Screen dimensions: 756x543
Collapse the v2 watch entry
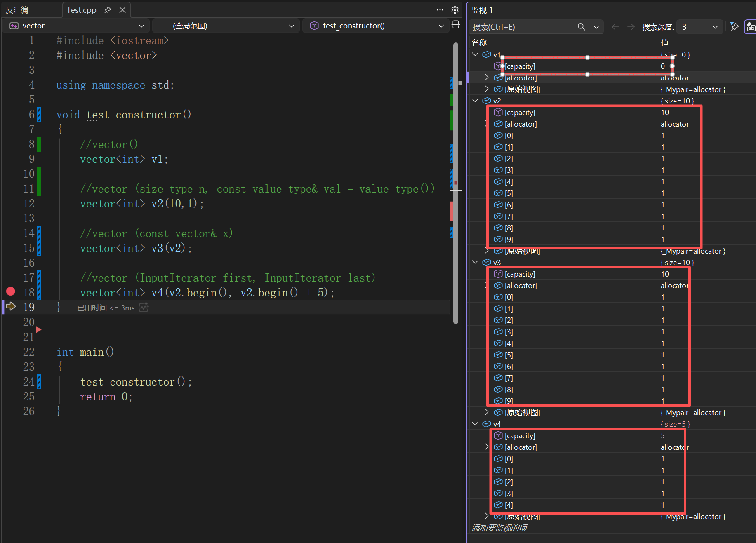[475, 101]
